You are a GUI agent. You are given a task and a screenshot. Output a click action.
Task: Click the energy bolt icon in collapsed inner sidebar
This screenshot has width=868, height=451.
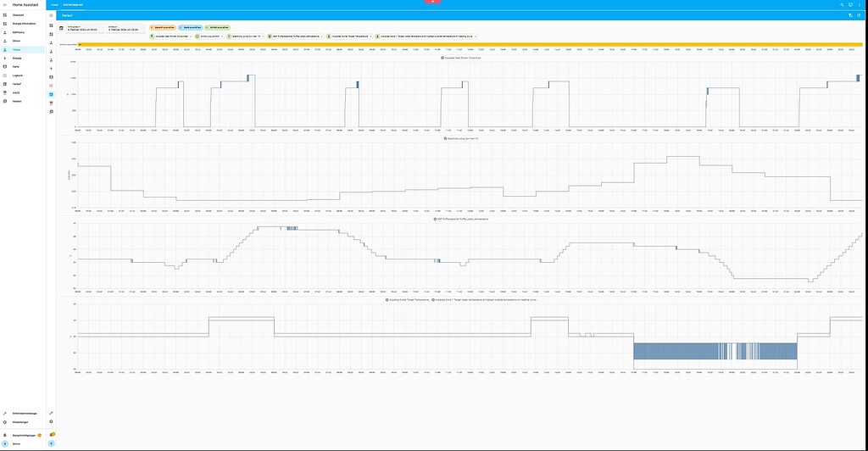(x=52, y=69)
